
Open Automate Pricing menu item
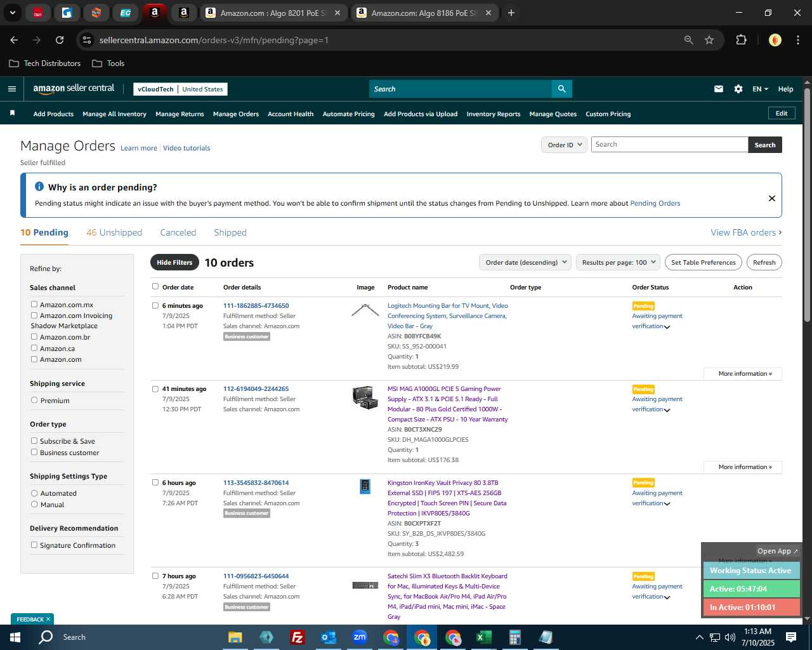point(349,114)
